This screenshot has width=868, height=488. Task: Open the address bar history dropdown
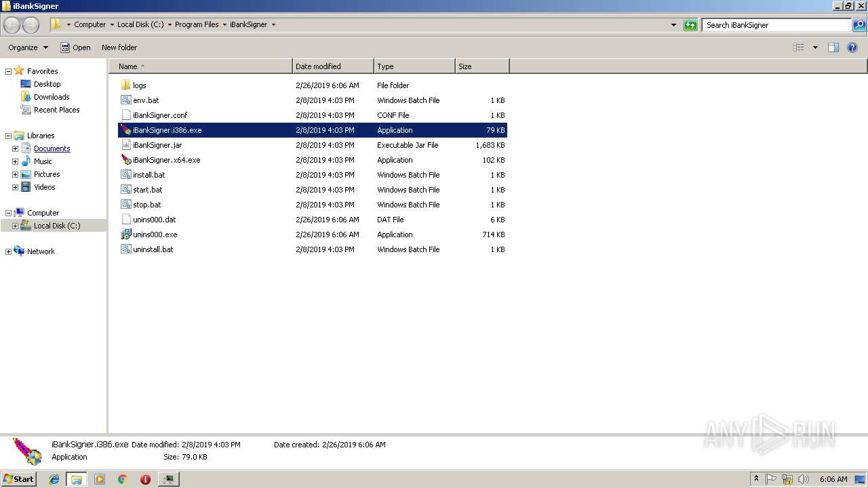point(673,25)
